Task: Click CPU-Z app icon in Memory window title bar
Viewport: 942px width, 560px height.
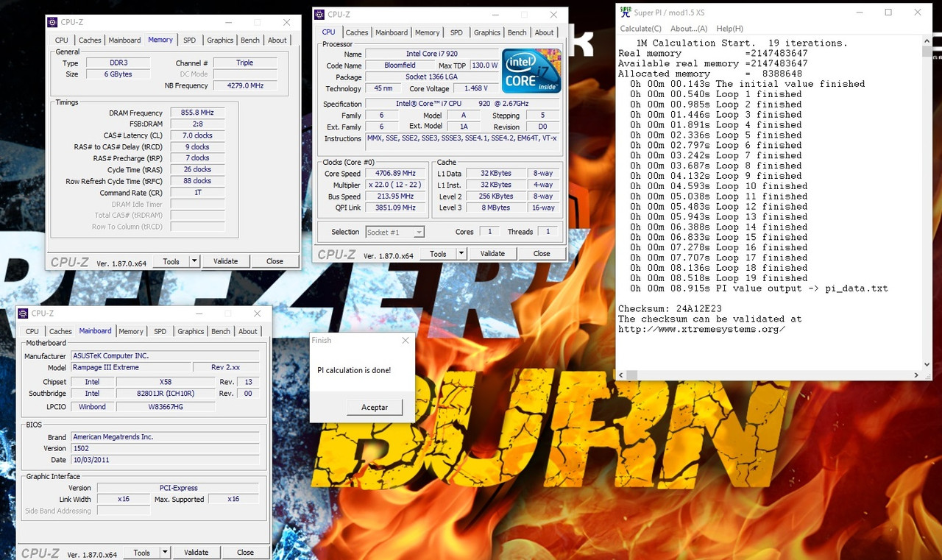Action: [x=52, y=22]
